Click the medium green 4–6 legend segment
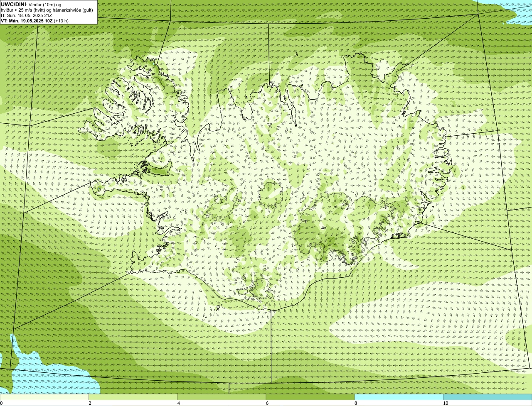The width and height of the screenshot is (532, 406). [x=222, y=397]
